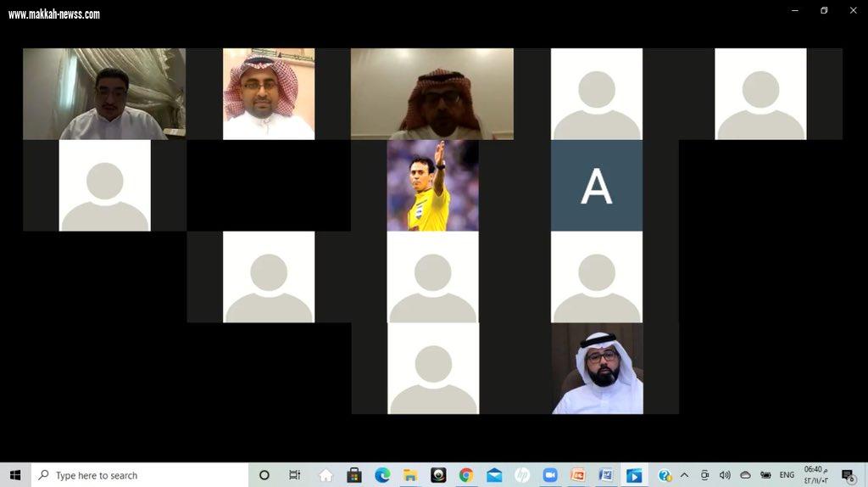
Task: Open the Zoom app in the taskbar
Action: (x=549, y=475)
